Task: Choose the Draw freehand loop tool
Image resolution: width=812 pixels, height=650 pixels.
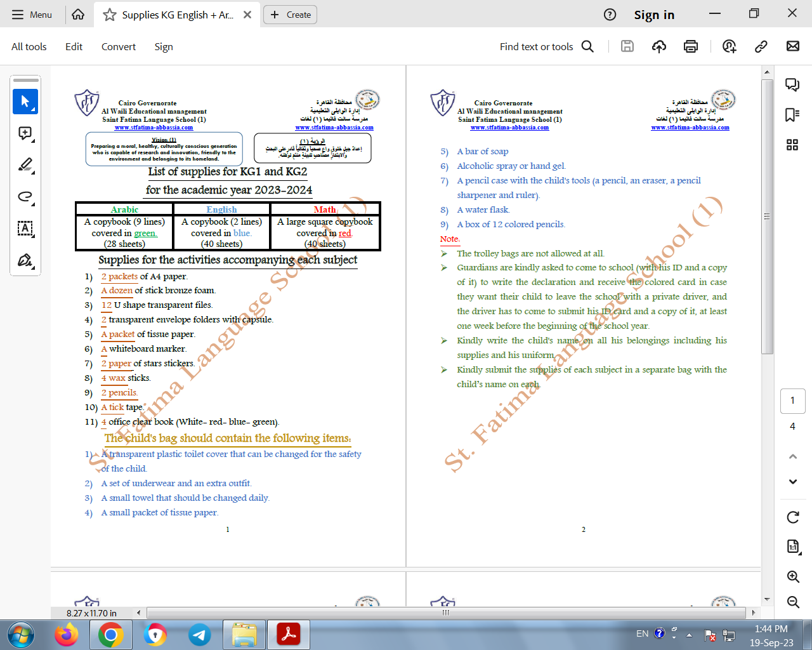Action: pyautogui.click(x=25, y=197)
